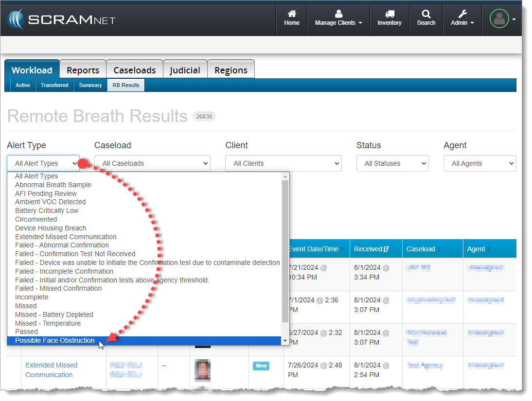
Task: Expand the All Clients dropdown
Action: (x=283, y=163)
